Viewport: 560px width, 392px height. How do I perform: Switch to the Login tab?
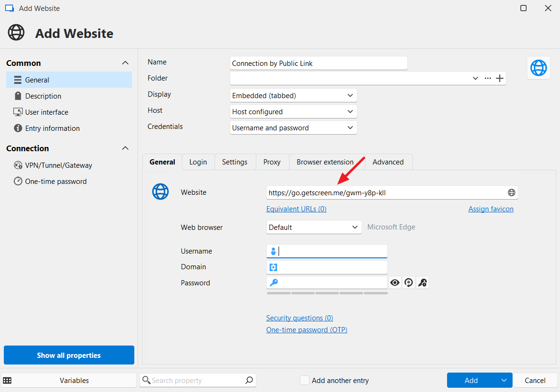(x=198, y=162)
